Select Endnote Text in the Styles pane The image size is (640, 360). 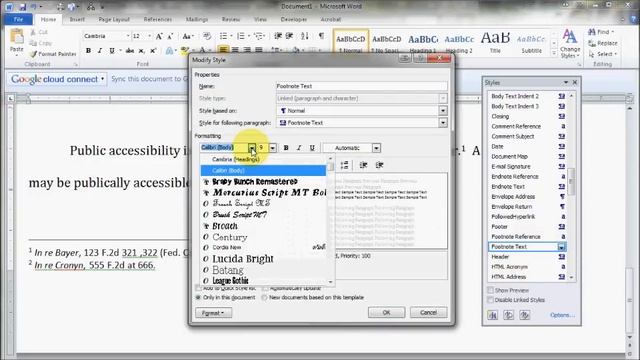tap(508, 187)
